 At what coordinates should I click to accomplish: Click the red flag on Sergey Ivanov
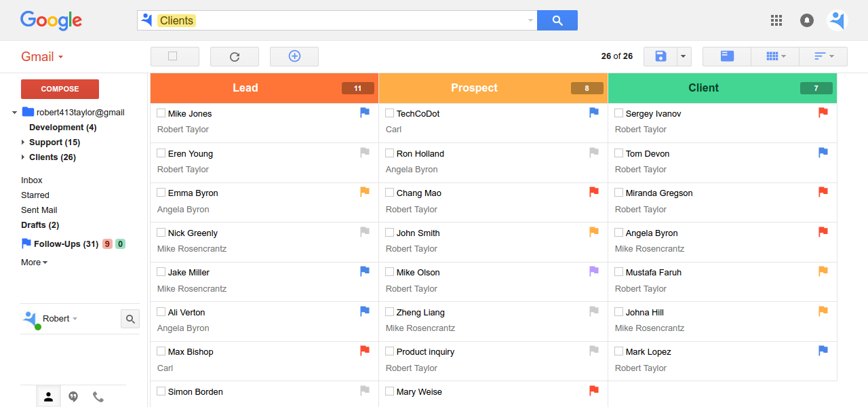tap(823, 113)
